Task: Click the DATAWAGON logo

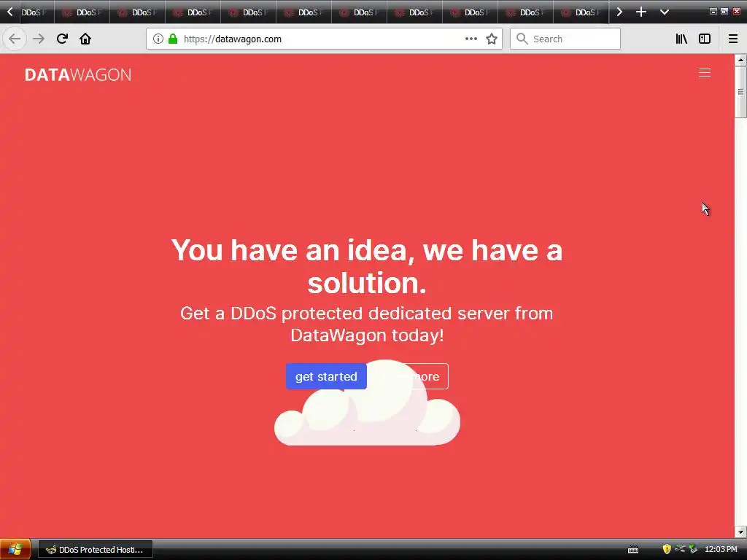Action: coord(78,75)
